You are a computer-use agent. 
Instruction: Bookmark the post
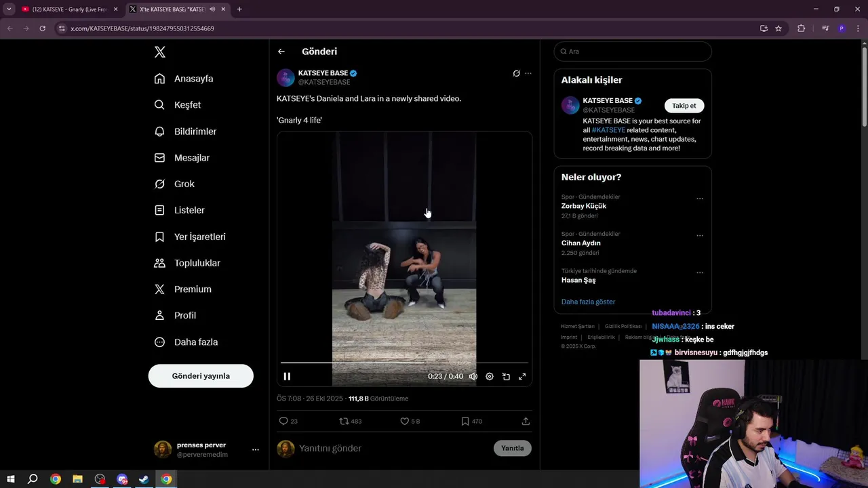[x=465, y=421]
